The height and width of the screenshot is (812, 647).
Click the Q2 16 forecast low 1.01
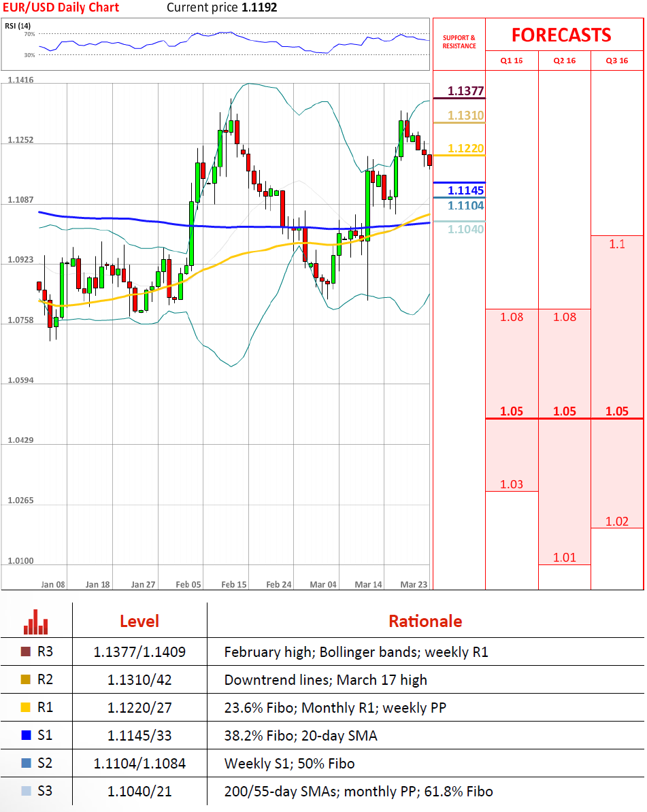[x=564, y=558]
